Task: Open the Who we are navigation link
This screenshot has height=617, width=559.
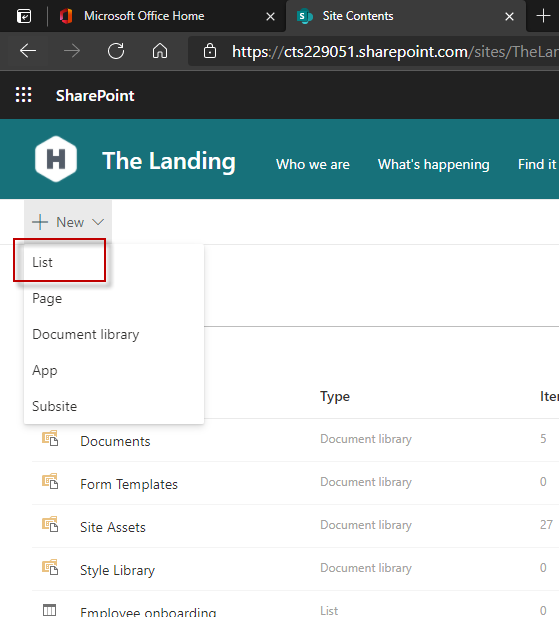Action: point(313,164)
